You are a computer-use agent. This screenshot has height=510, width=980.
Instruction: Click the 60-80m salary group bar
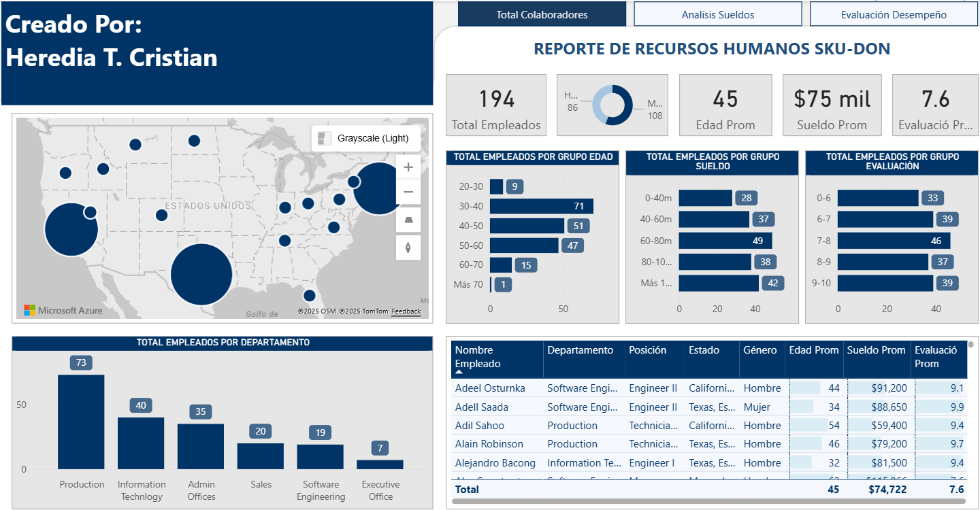[x=725, y=241]
